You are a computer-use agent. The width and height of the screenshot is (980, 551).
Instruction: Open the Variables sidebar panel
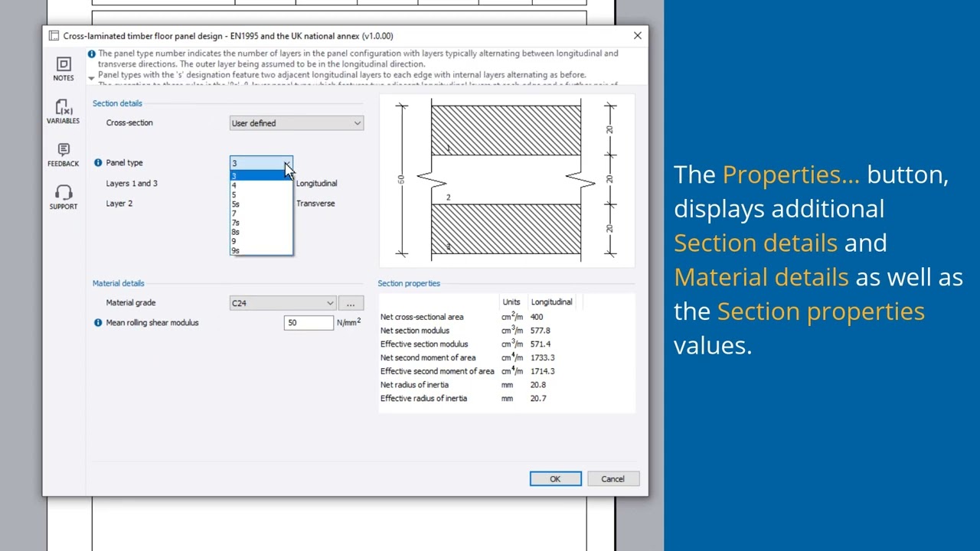tap(64, 111)
